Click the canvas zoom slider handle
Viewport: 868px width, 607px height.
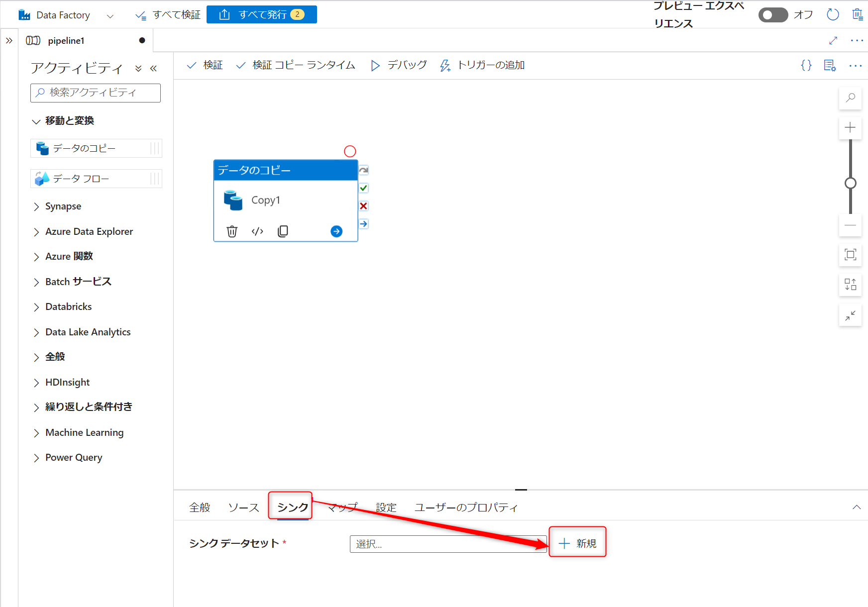851,183
